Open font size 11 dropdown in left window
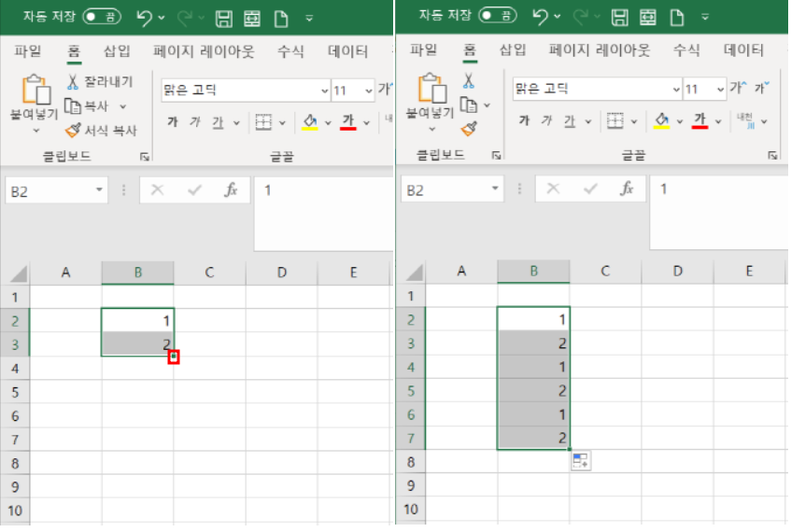Viewport: 791px width, 532px height. 369,91
